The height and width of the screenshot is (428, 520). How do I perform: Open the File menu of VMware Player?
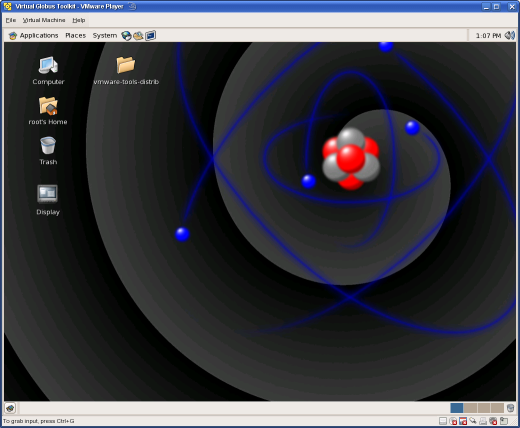(x=11, y=20)
